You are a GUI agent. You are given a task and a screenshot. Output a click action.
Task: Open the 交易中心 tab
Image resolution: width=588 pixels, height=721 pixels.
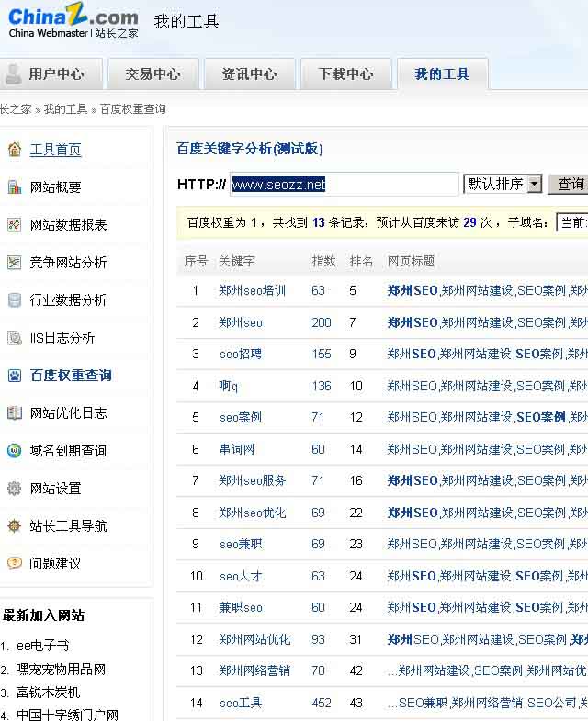pos(153,73)
